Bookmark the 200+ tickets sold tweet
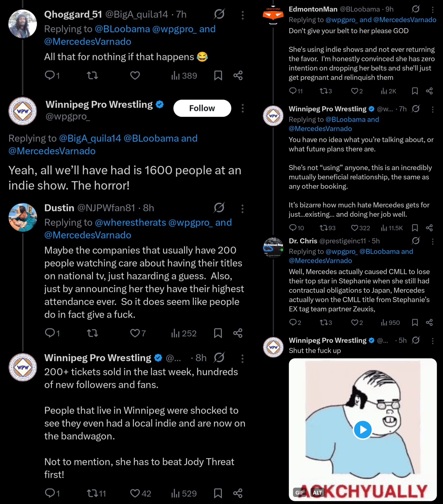The height and width of the screenshot is (504, 443). (218, 493)
